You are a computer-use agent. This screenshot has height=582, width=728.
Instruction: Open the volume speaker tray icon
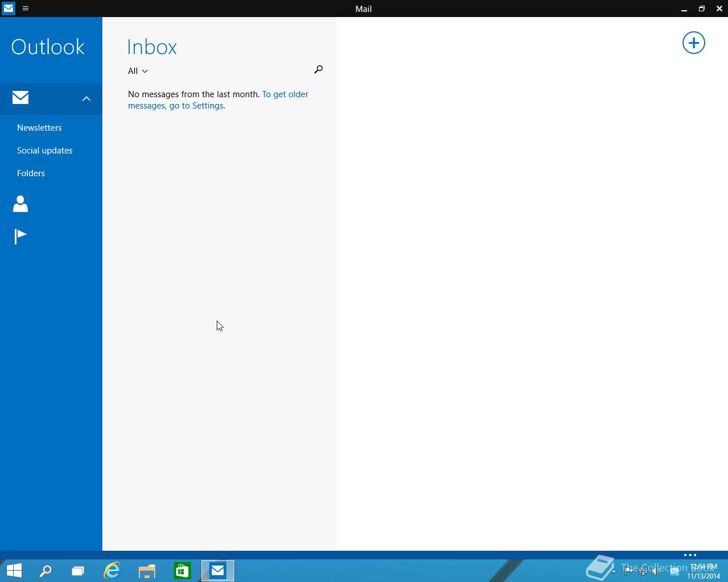click(x=657, y=571)
